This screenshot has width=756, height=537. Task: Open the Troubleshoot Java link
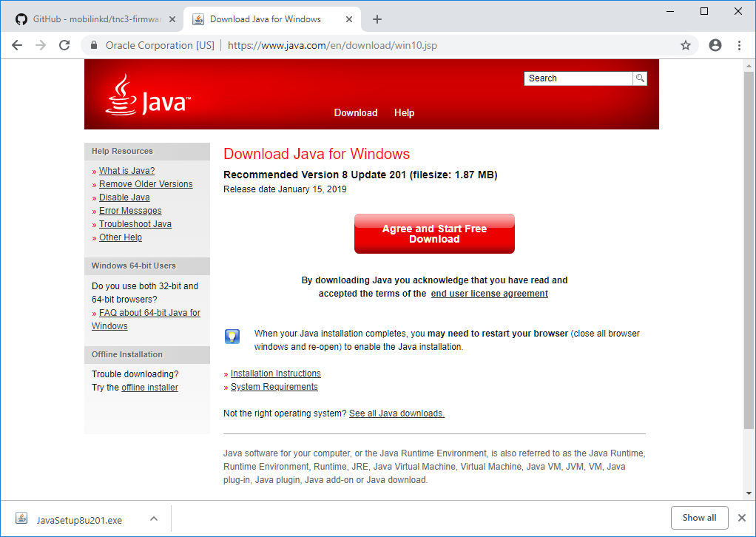pyautogui.click(x=135, y=224)
